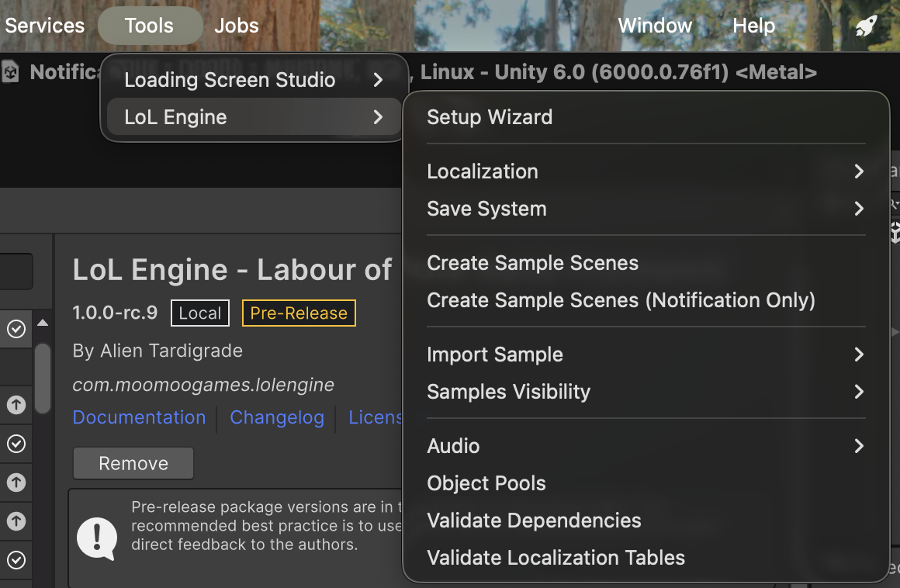This screenshot has width=900, height=588.
Task: Expand the Samples Visibility submenu
Action: tap(646, 392)
